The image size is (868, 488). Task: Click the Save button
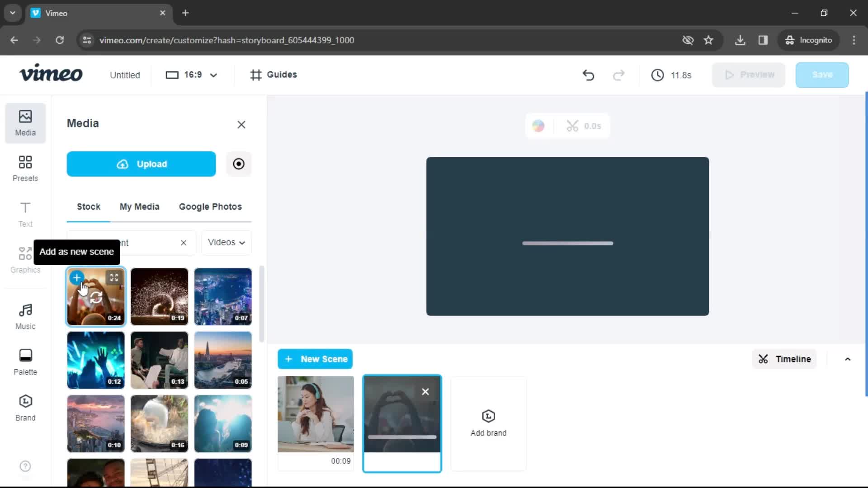click(822, 75)
